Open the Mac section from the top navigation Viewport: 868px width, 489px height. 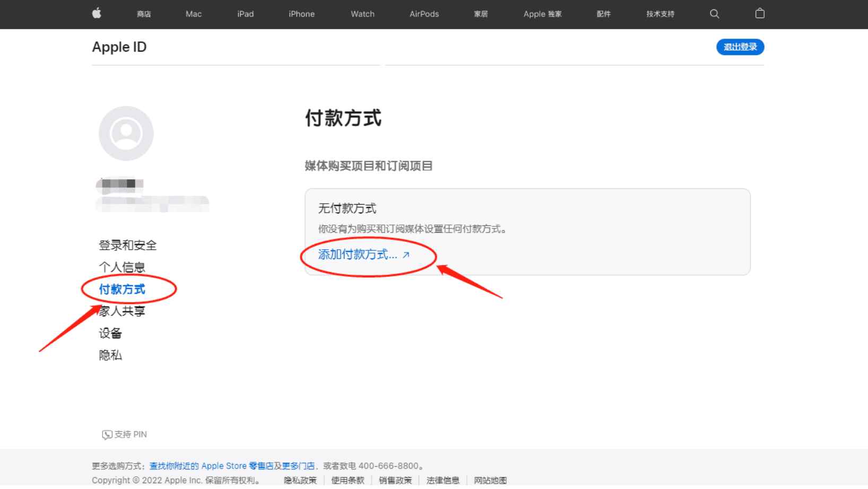(193, 14)
